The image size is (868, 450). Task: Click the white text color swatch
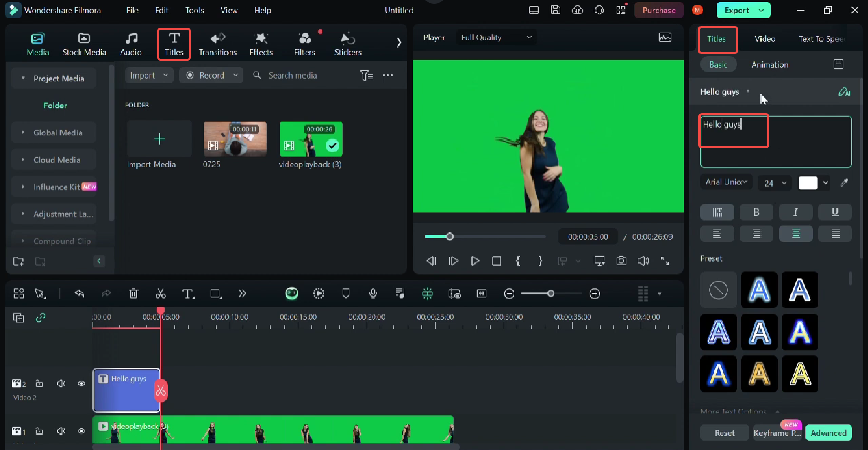808,183
